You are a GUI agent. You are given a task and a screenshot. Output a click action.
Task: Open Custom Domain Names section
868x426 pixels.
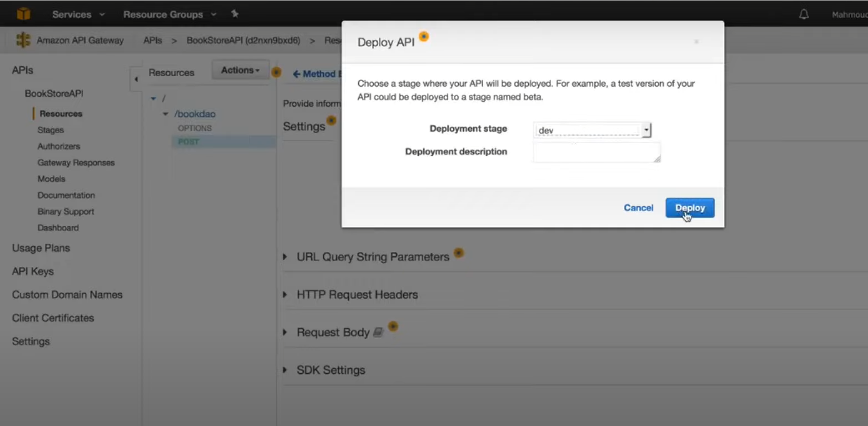pyautogui.click(x=67, y=295)
